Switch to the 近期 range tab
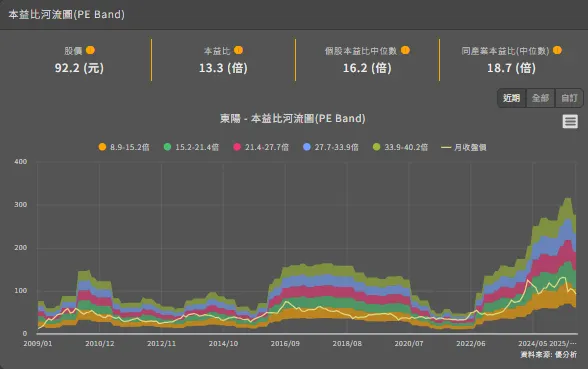 (x=512, y=98)
